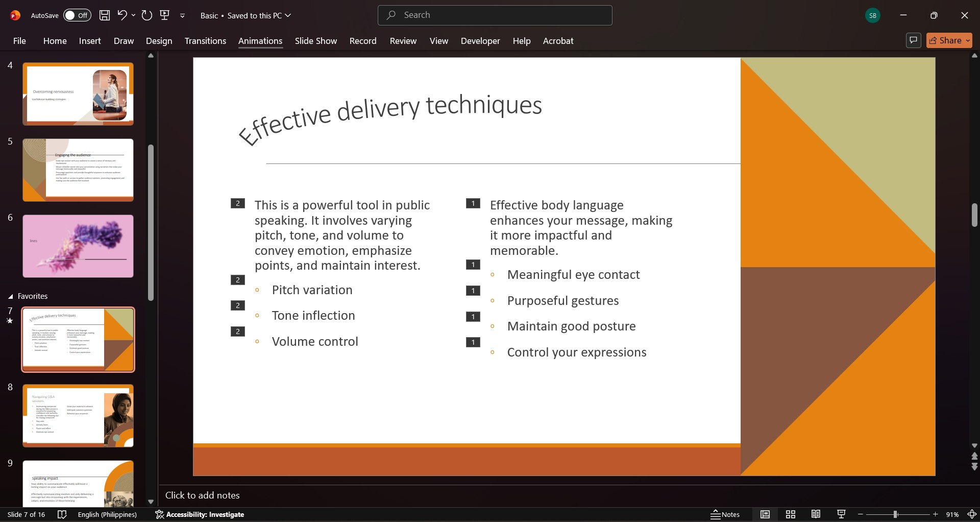Open the Share button dropdown
The width and height of the screenshot is (980, 522).
(968, 40)
